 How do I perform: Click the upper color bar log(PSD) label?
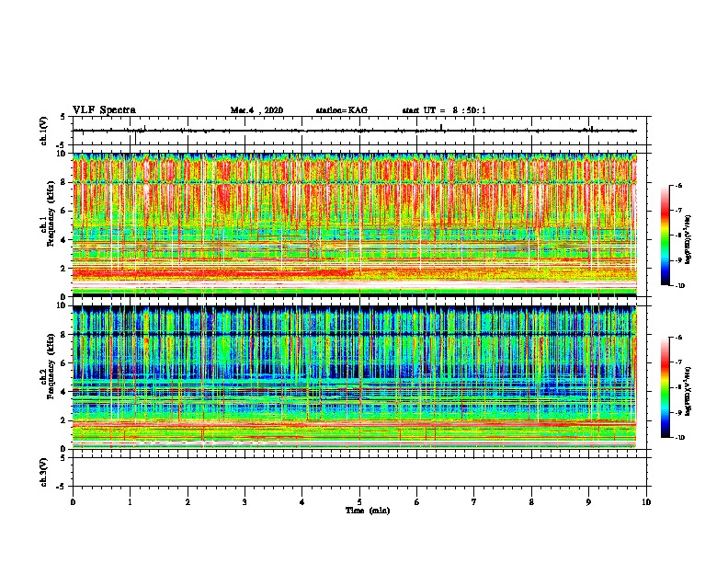click(x=688, y=239)
